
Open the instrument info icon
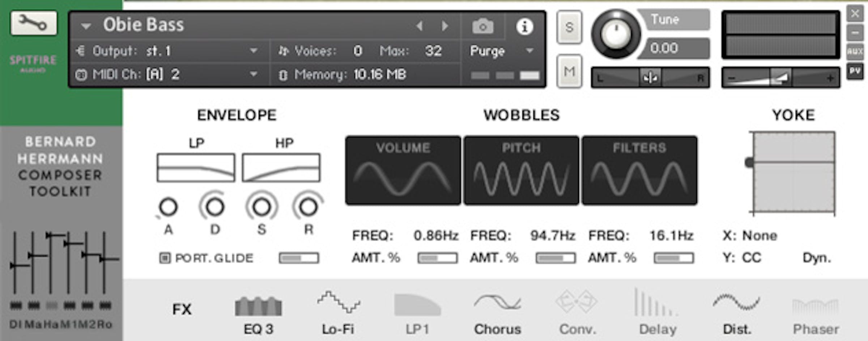524,26
